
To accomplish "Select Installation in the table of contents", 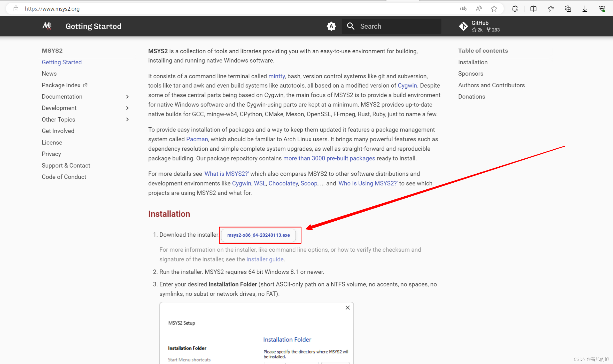I will coord(473,62).
